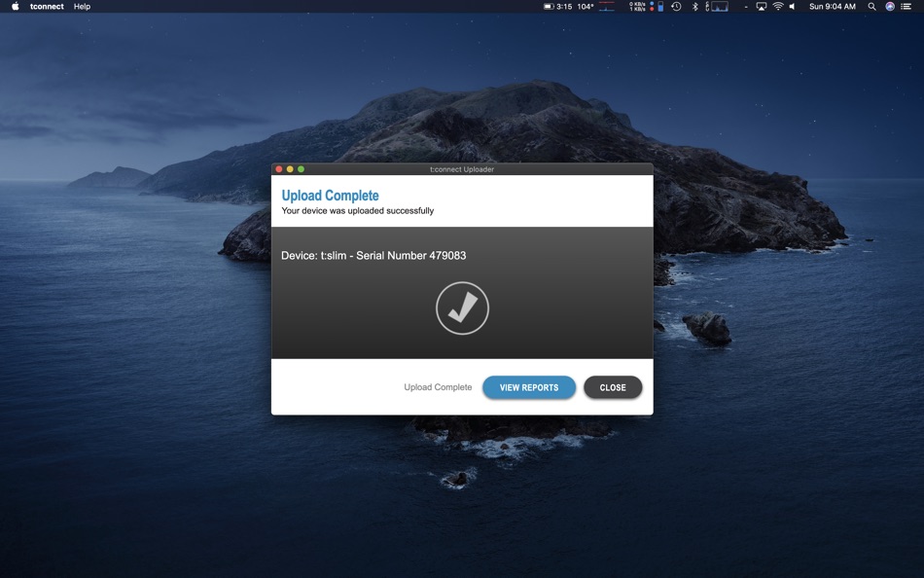This screenshot has height=578, width=924.
Task: Open the Wi-Fi menu
Action: [778, 7]
